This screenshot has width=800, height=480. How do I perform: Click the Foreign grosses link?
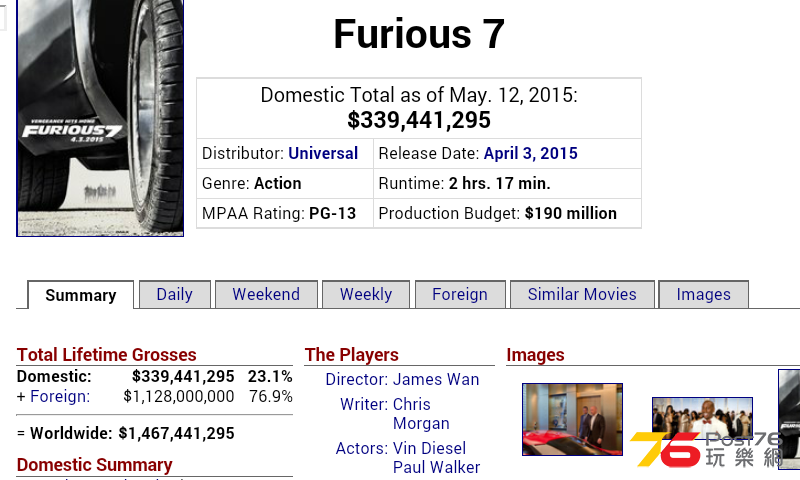tap(60, 396)
